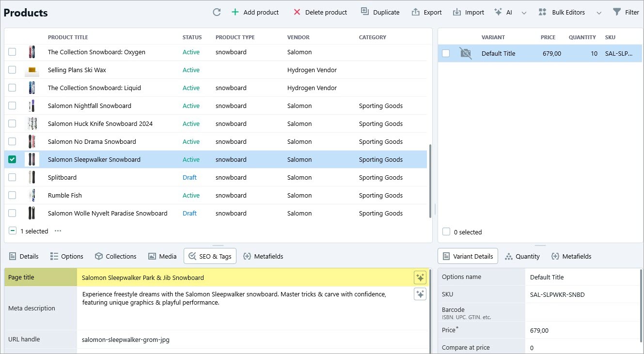Expand the AI dropdown arrow
This screenshot has height=354, width=644.
[x=524, y=13]
